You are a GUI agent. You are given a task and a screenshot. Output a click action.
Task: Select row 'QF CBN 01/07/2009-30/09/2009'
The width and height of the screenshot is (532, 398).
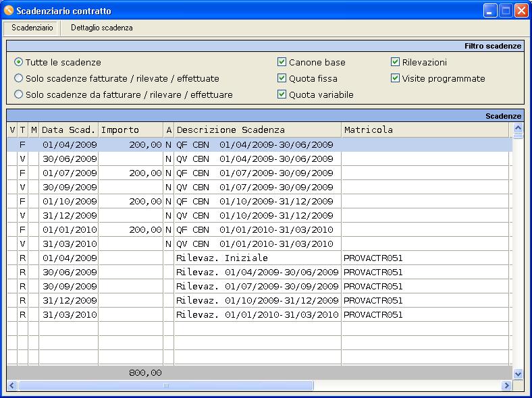coord(259,173)
